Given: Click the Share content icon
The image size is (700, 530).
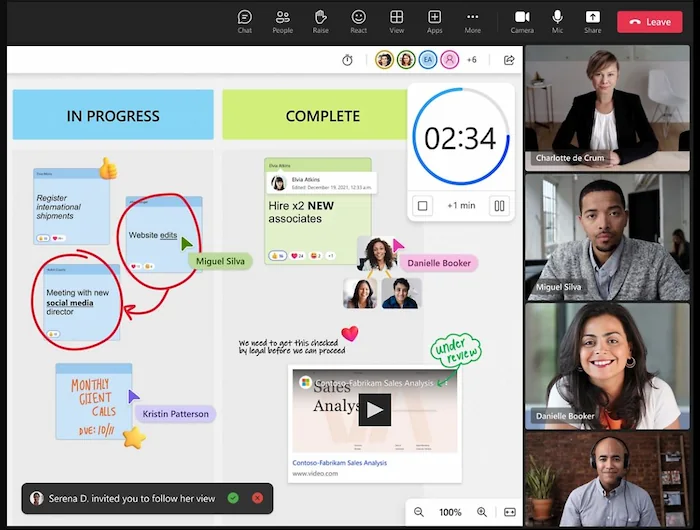Looking at the screenshot, I should click(x=592, y=21).
